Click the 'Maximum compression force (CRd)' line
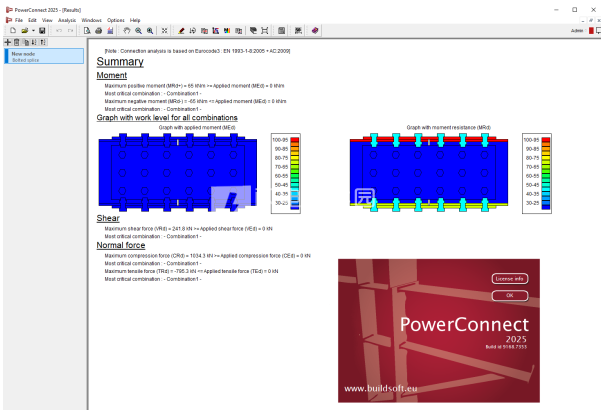 tap(207, 256)
